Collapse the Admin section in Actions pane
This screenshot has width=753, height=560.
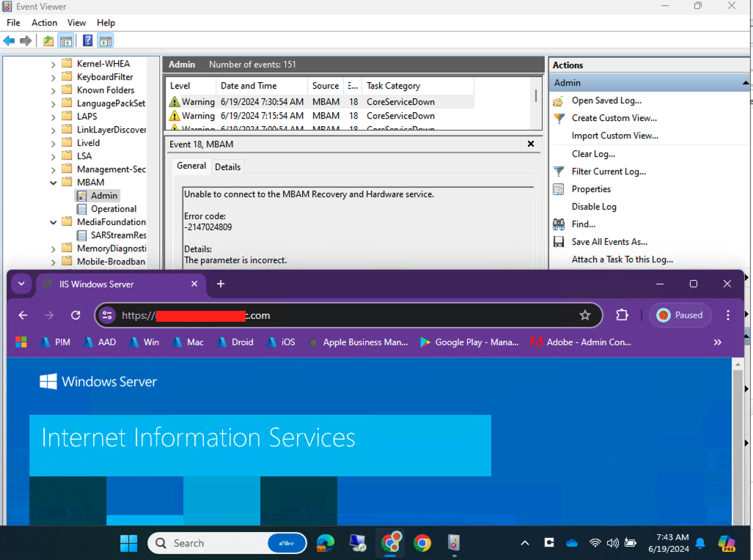click(746, 83)
